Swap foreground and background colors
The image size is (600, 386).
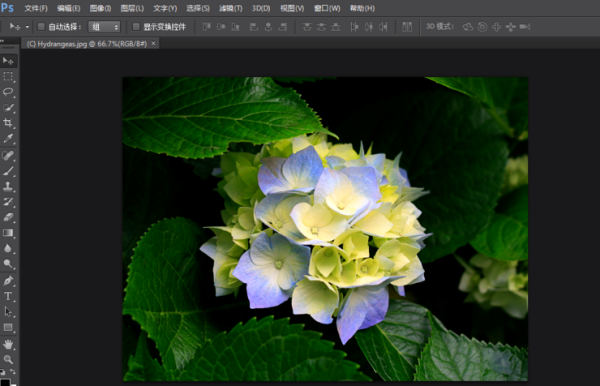pos(13,371)
